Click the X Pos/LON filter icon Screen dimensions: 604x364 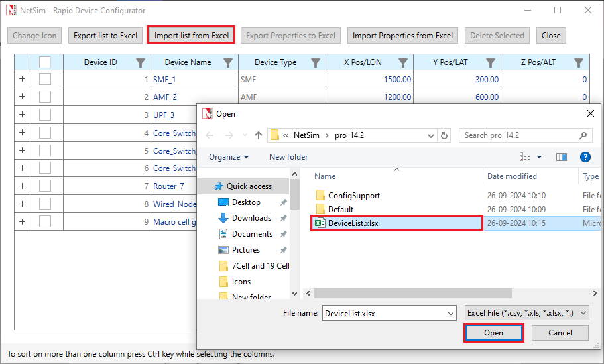pyautogui.click(x=403, y=63)
